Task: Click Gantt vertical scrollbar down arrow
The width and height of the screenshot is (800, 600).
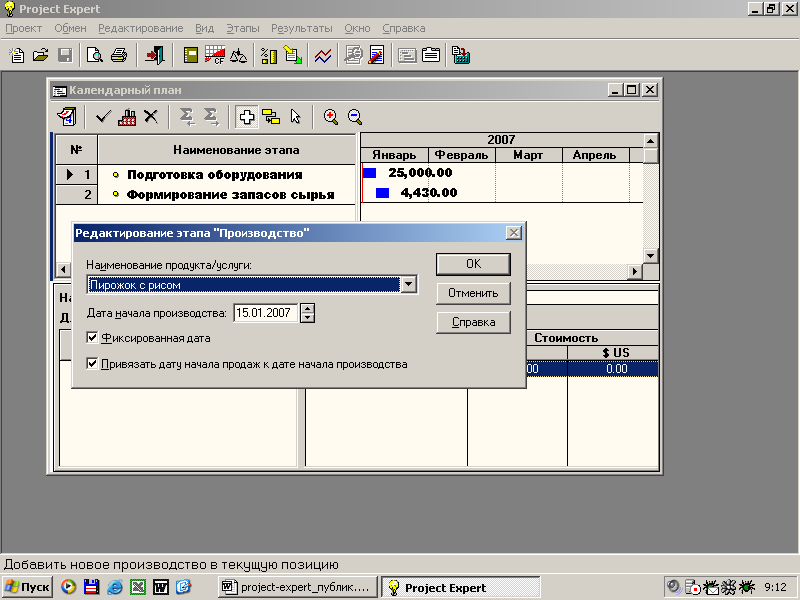Action: click(x=651, y=256)
